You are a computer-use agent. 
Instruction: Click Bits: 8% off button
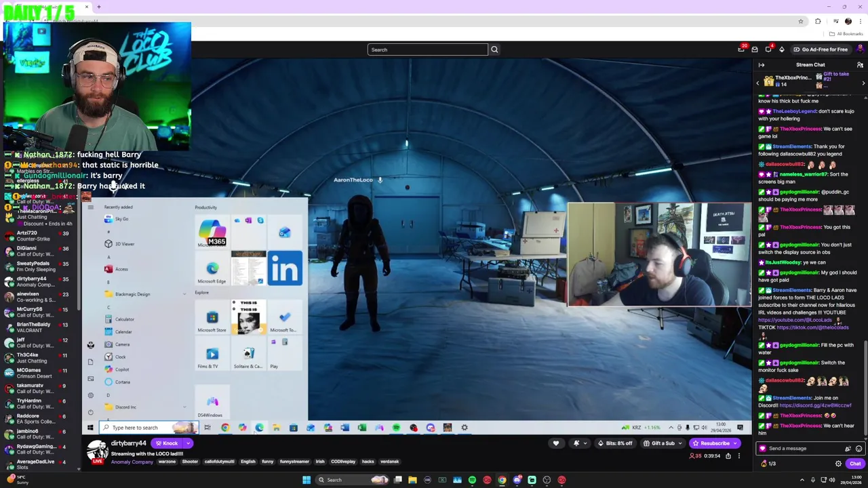615,443
